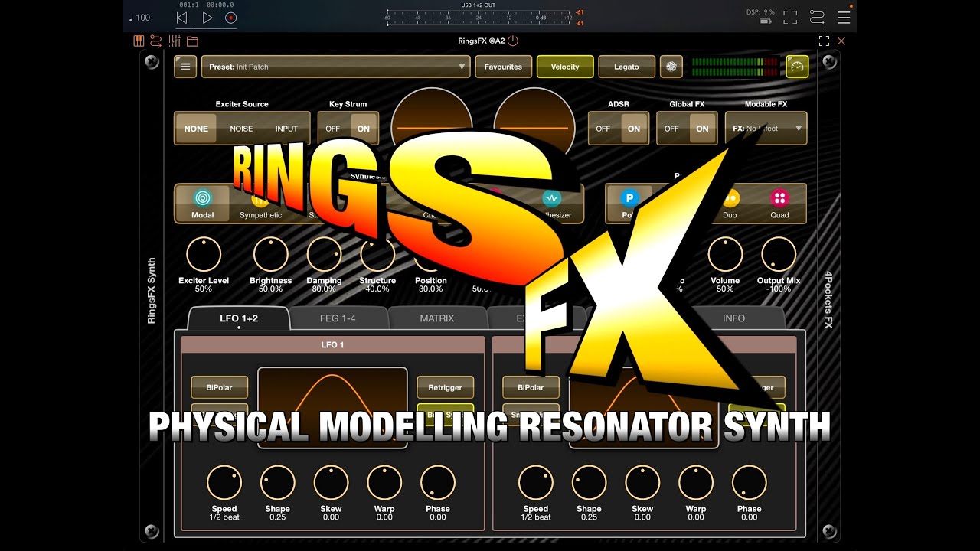
Task: Toggle the Velocity button
Action: click(565, 67)
